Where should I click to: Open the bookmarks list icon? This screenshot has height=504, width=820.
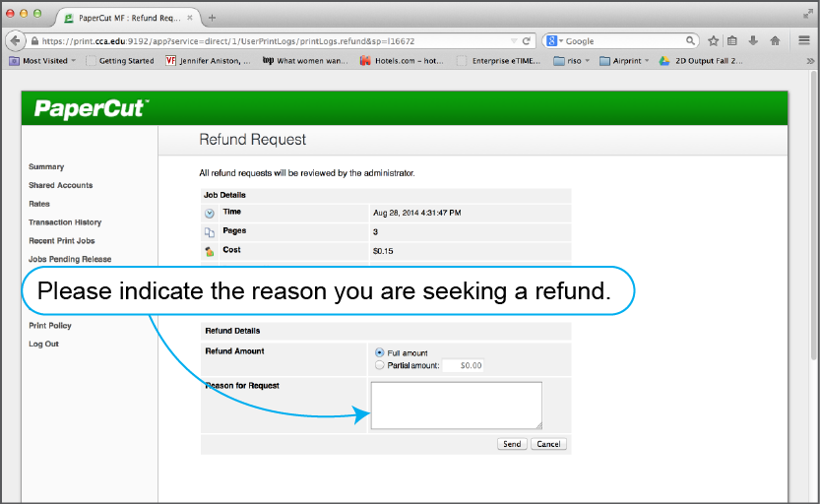[x=732, y=40]
